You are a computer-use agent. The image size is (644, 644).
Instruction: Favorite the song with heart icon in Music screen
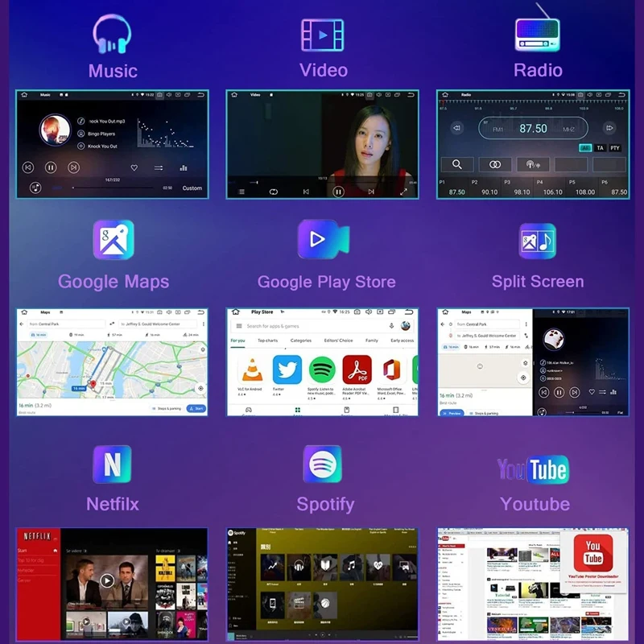134,167
